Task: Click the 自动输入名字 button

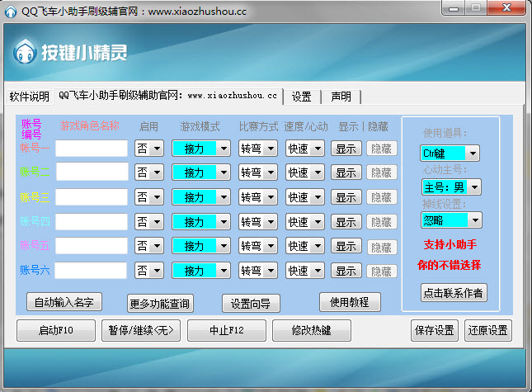Action: tap(64, 302)
